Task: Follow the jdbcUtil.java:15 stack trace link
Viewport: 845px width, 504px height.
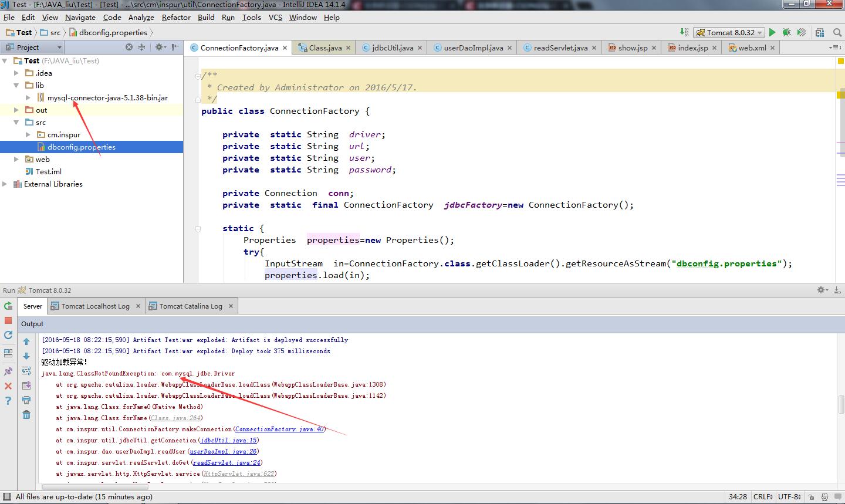Action: click(x=228, y=440)
